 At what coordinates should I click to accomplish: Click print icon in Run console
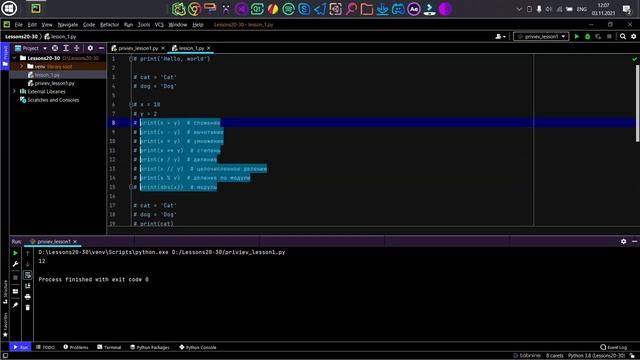[x=28, y=297]
